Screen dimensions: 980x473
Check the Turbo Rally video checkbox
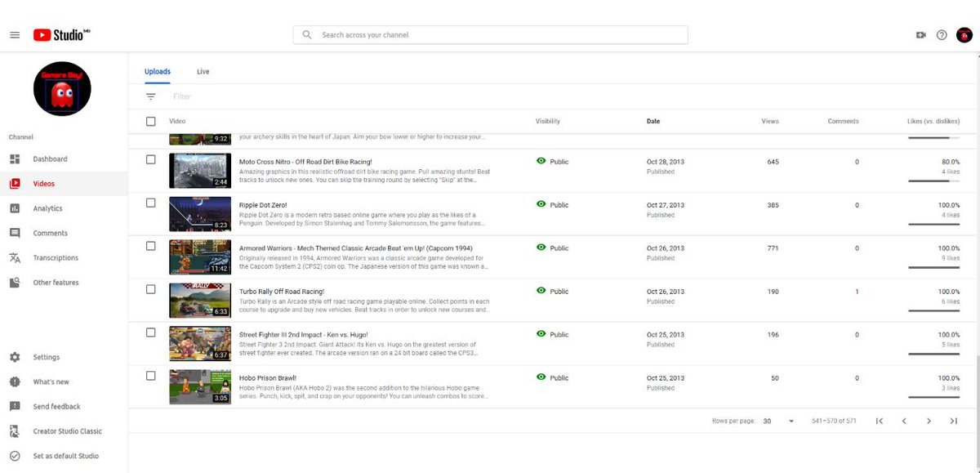tap(150, 289)
